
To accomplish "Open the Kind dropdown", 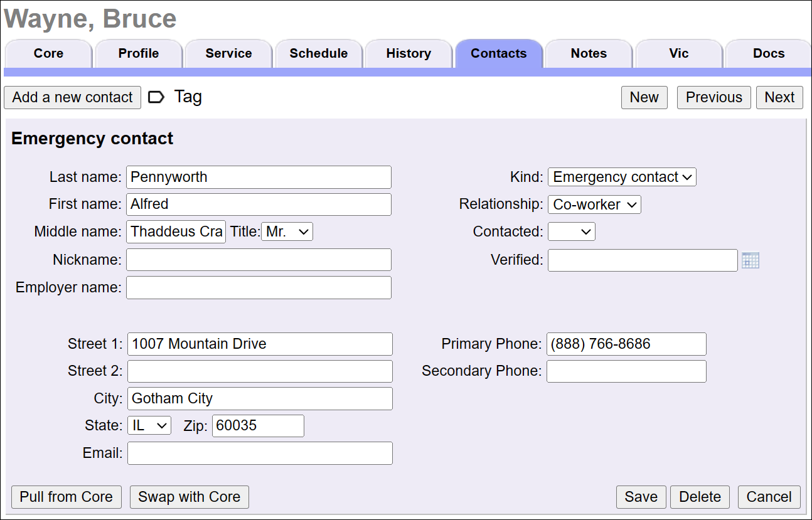I will (x=621, y=177).
